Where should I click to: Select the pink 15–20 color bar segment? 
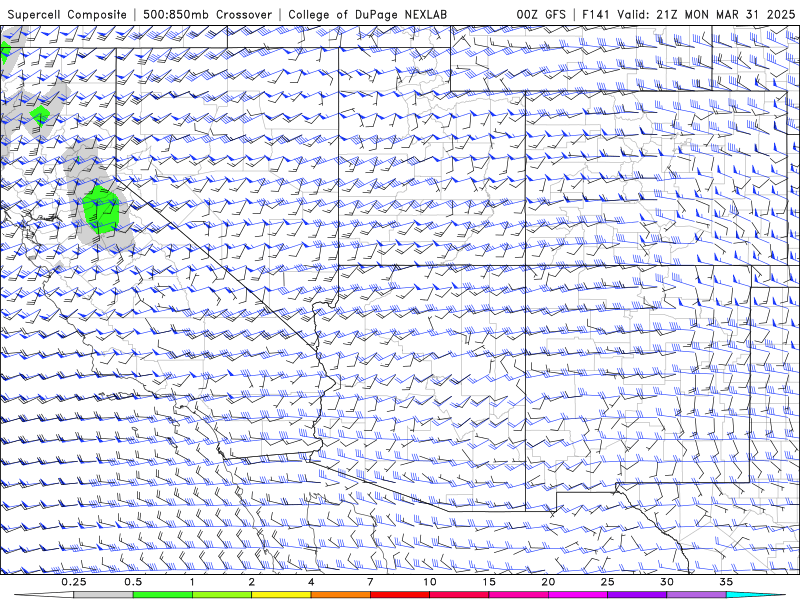[518, 595]
